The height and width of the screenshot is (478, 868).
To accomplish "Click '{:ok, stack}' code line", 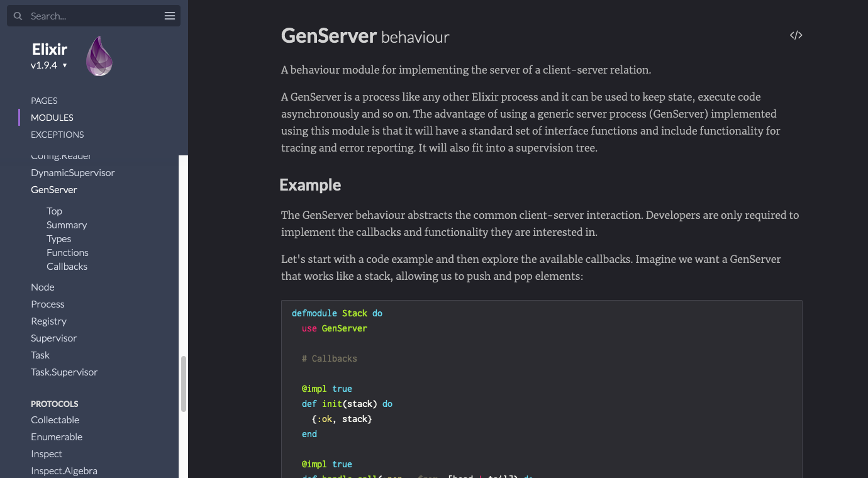I will (342, 419).
